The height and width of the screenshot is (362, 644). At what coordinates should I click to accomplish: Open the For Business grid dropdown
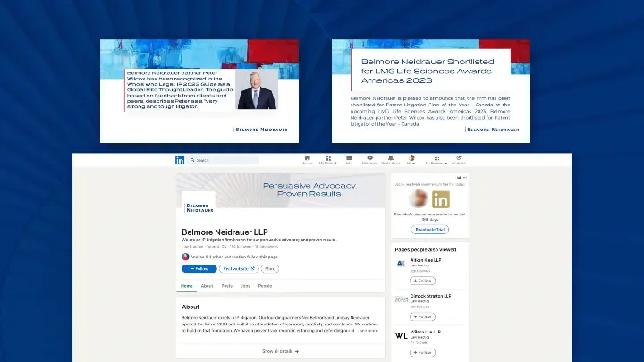[436, 160]
